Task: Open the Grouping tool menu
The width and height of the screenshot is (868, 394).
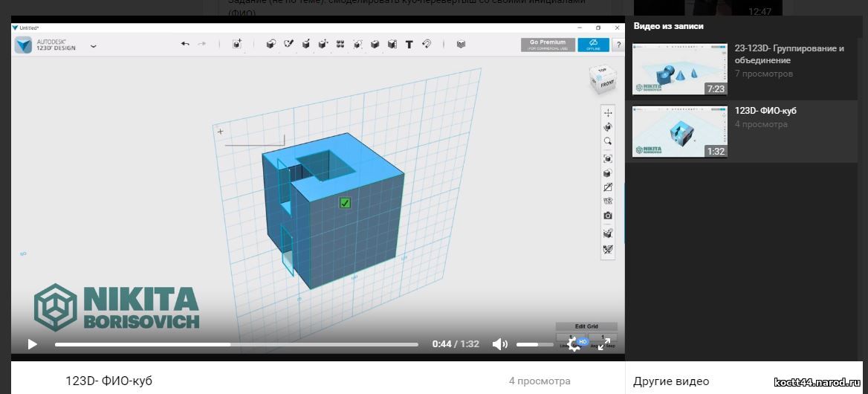Action: click(357, 45)
